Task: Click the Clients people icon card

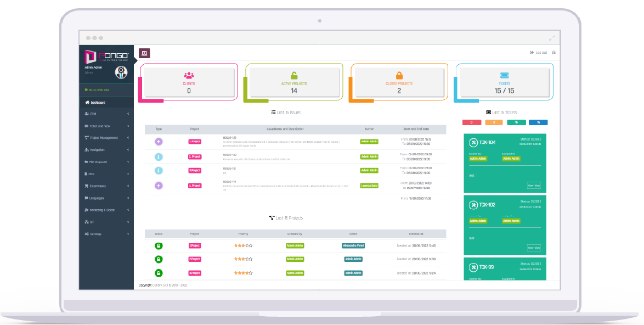Action: [x=189, y=75]
